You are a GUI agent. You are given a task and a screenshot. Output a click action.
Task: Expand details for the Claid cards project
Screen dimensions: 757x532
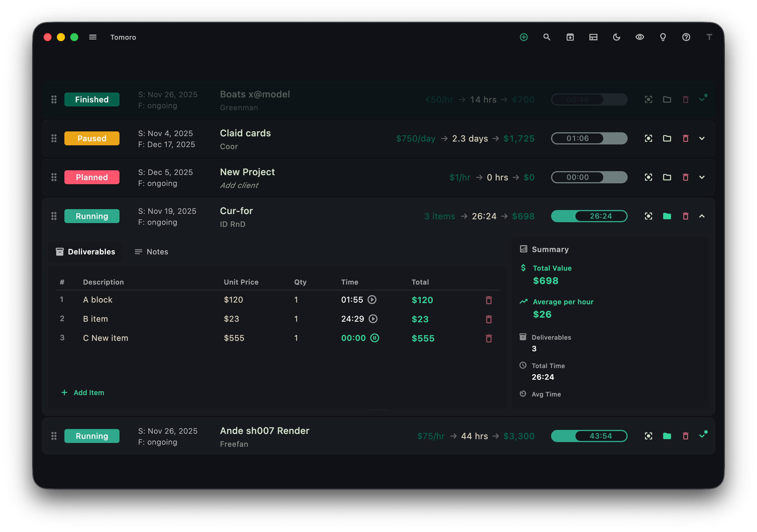702,138
